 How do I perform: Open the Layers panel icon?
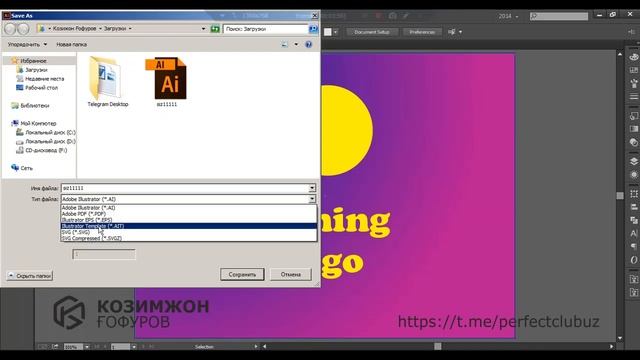click(x=633, y=161)
